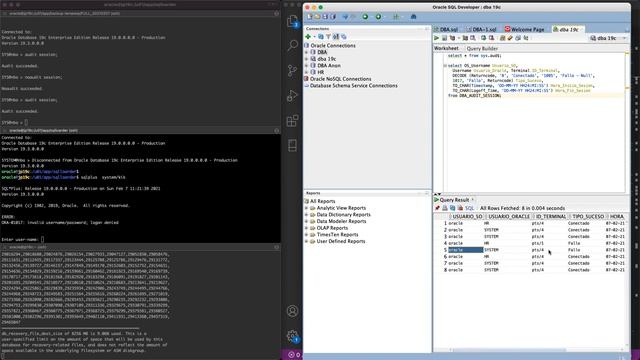Click the Commit icon in worksheet toolbar

[x=483, y=38]
